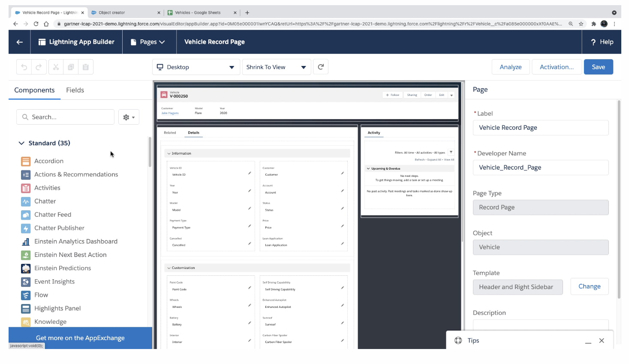Click the cut scissors icon
The width and height of the screenshot is (629, 364).
click(56, 67)
